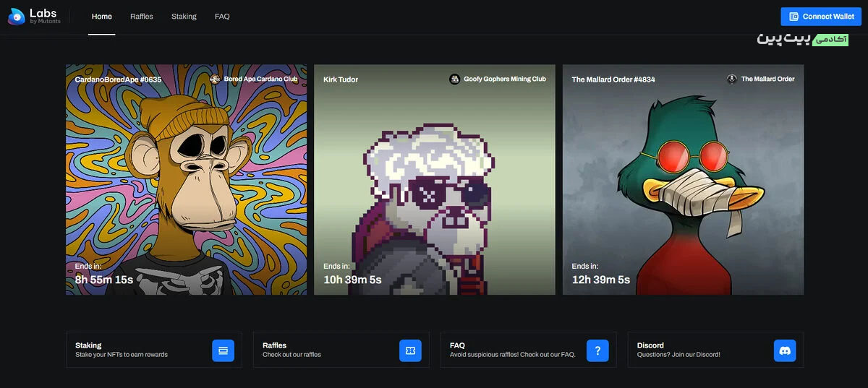The image size is (868, 388).
Task: Open the CardanoBoredApe #0635 raffle image
Action: pos(186,180)
